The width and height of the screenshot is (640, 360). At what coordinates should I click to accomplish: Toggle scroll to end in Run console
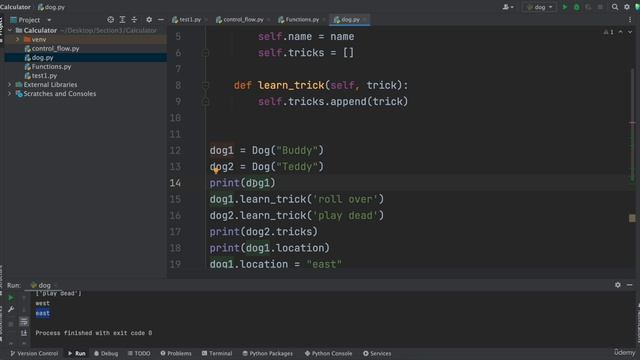click(24, 333)
